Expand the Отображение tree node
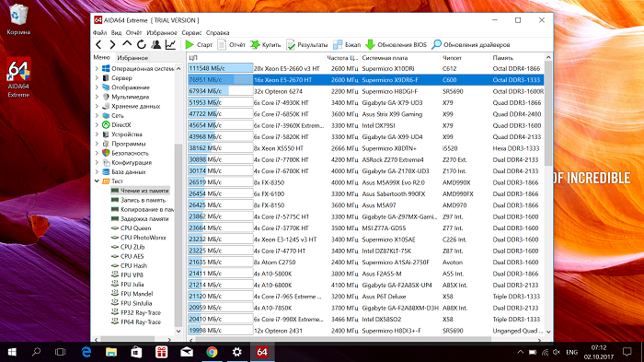 tap(97, 88)
